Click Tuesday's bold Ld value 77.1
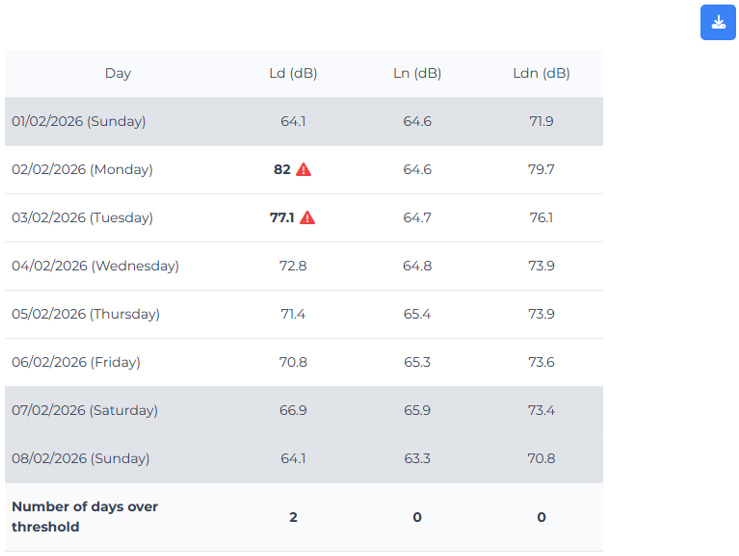The image size is (739, 556). coord(282,218)
